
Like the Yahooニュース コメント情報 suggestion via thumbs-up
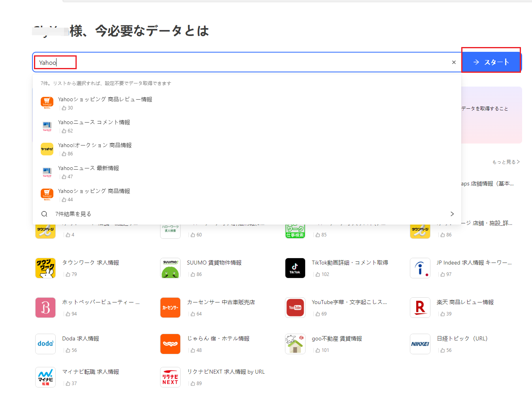64,131
